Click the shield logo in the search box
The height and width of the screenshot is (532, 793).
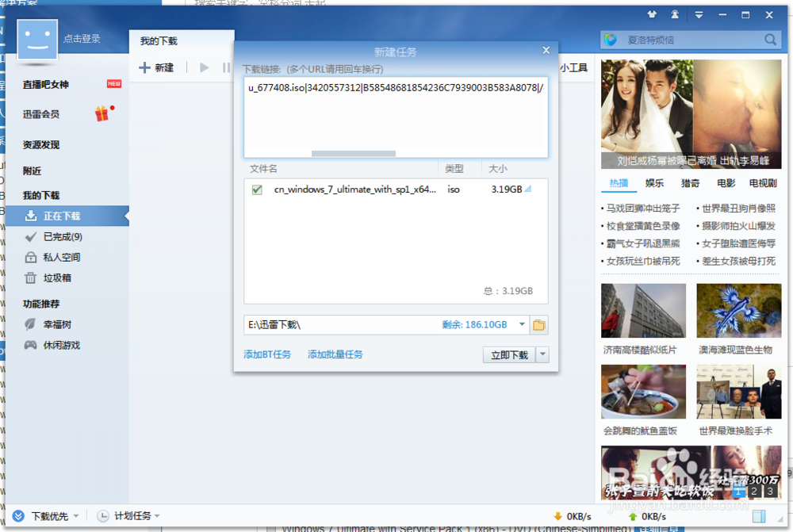coord(611,40)
